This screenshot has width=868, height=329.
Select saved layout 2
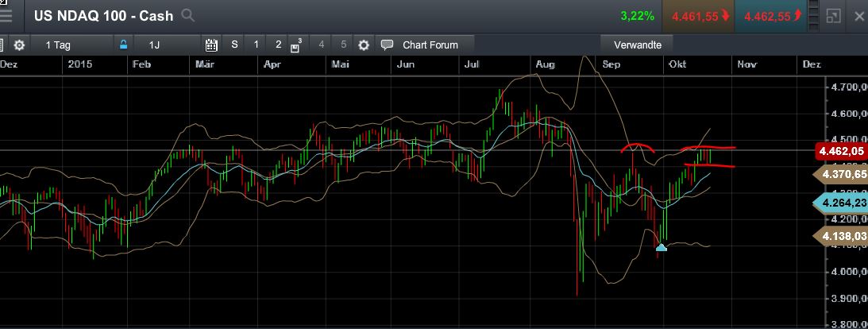click(279, 45)
